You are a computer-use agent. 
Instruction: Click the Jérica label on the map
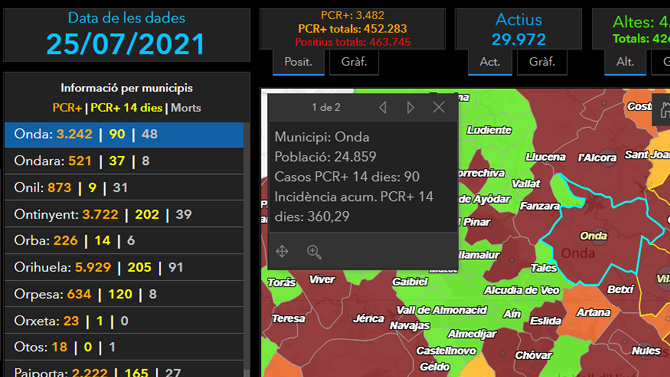pos(368,318)
